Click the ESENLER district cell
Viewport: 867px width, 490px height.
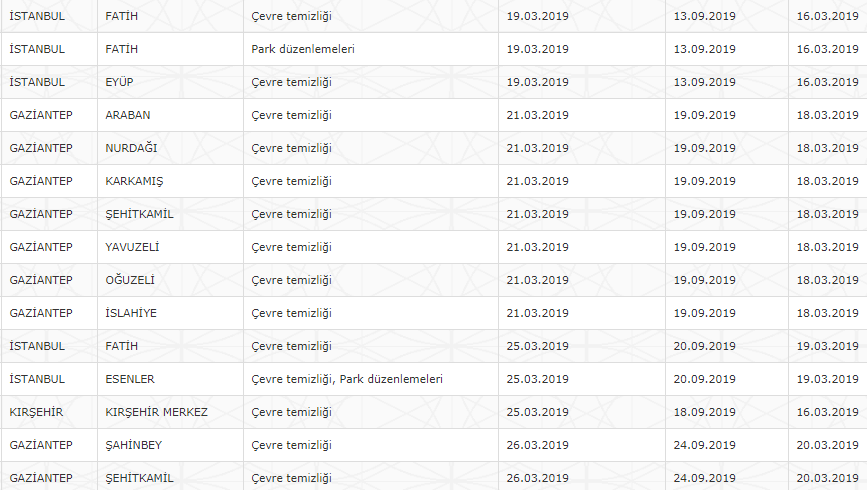170,379
